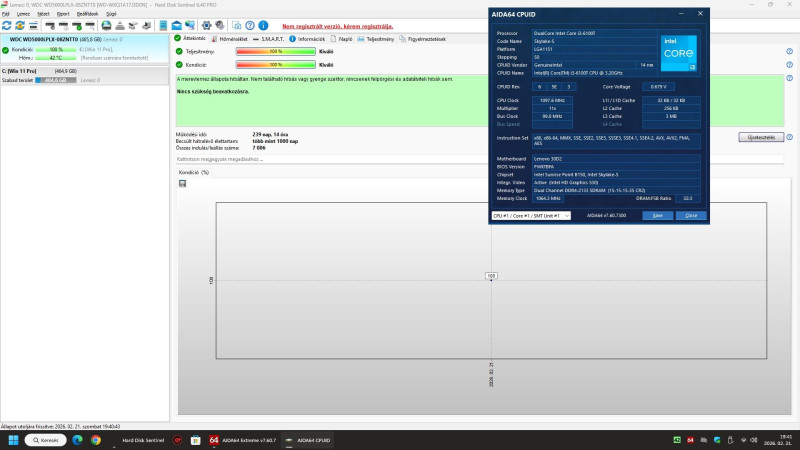Switch to the Információk tab

pyautogui.click(x=307, y=39)
